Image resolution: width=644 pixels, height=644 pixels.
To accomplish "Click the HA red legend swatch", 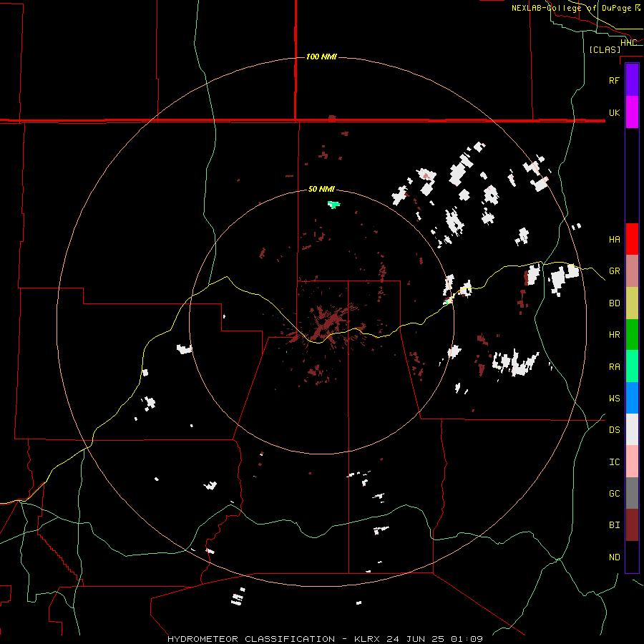I will coord(632,239).
